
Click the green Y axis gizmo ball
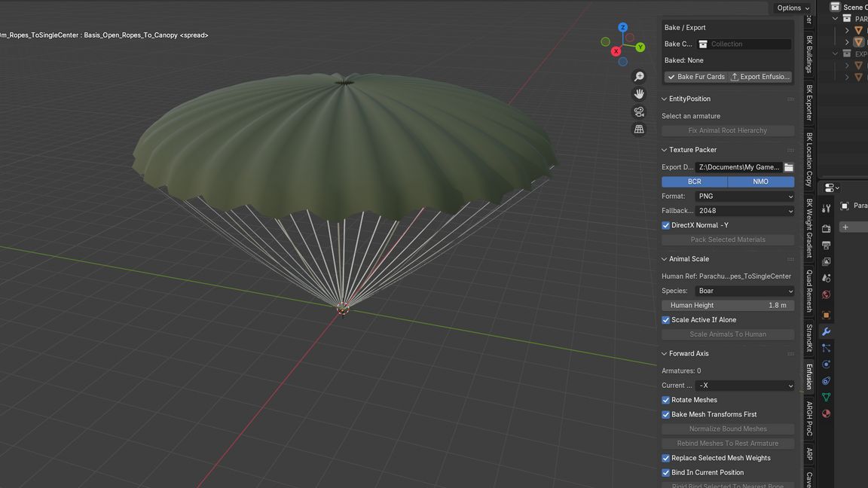[x=640, y=47]
